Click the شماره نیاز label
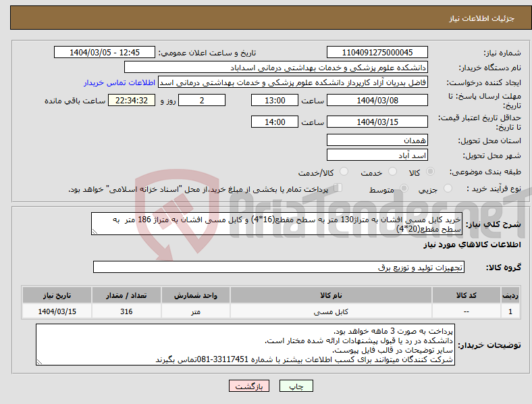This screenshot has width=532, height=404. pos(502,53)
